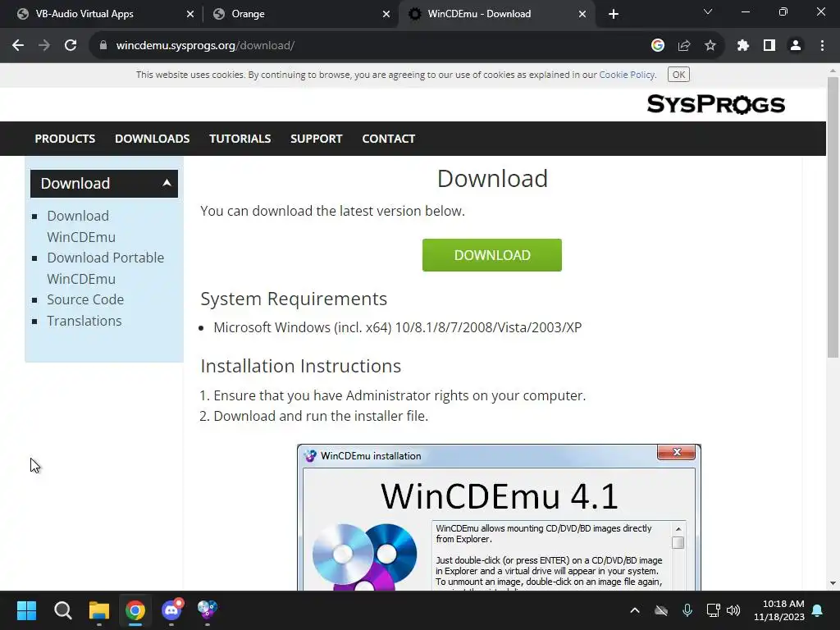Open Windows taskbar search
The width and height of the screenshot is (840, 630).
62,610
